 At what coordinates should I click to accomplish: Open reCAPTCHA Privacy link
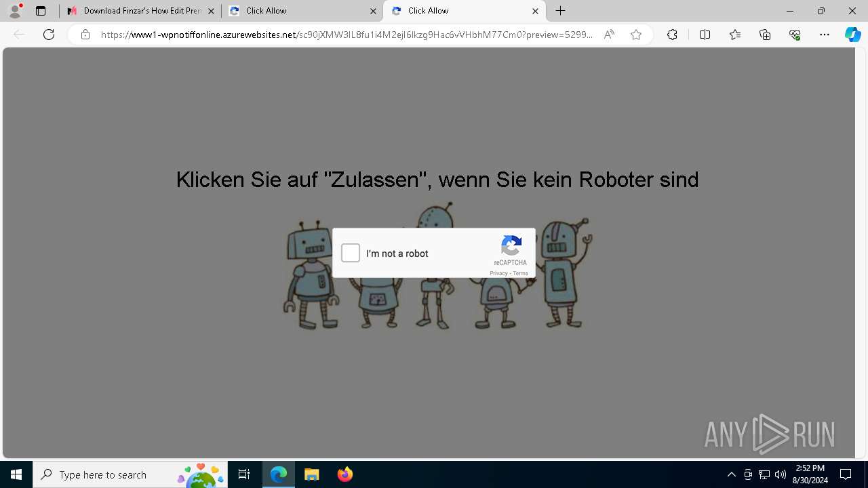click(x=498, y=273)
